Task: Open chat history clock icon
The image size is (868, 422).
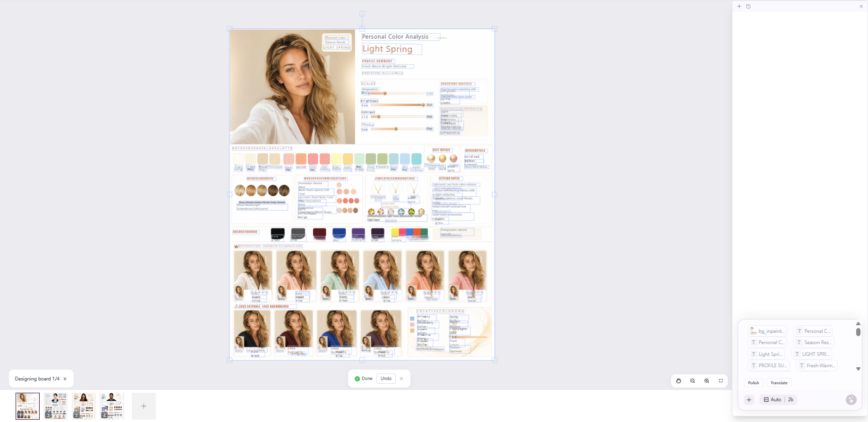Action: click(x=749, y=7)
